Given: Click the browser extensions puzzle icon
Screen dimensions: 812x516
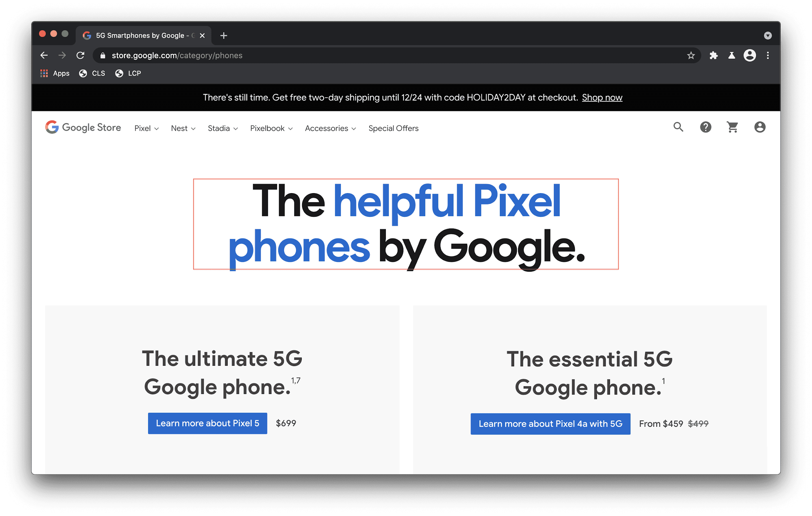Looking at the screenshot, I should pyautogui.click(x=713, y=55).
